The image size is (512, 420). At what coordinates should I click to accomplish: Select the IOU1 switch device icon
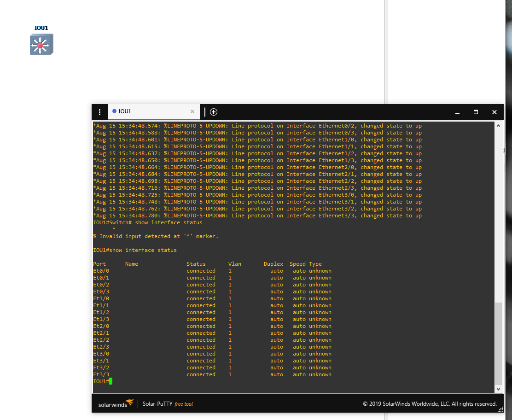tap(41, 45)
